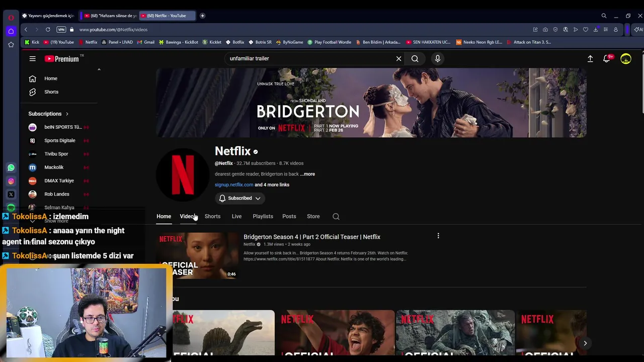This screenshot has height=362, width=644.
Task: Open three-dot menu for Bridgerton teaser
Action: tap(438, 236)
